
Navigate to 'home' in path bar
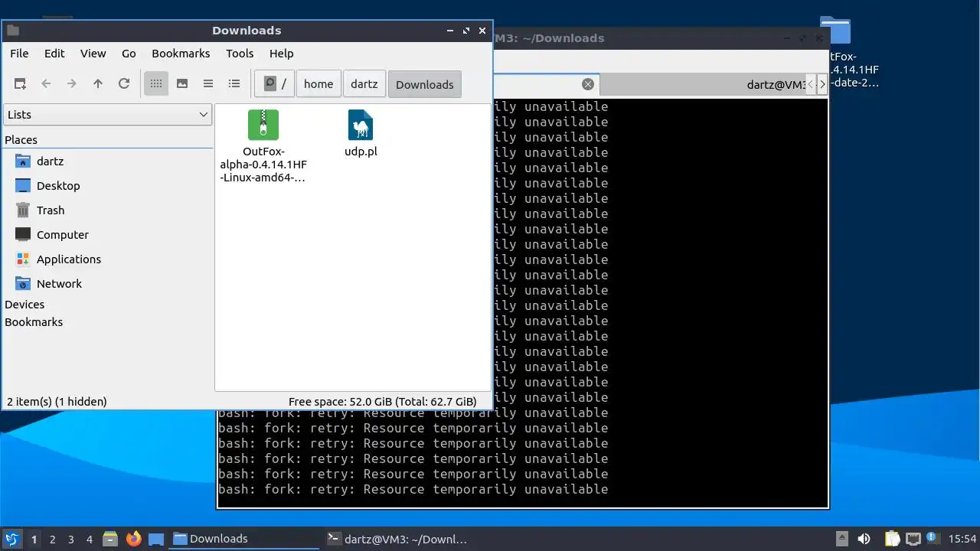click(318, 84)
